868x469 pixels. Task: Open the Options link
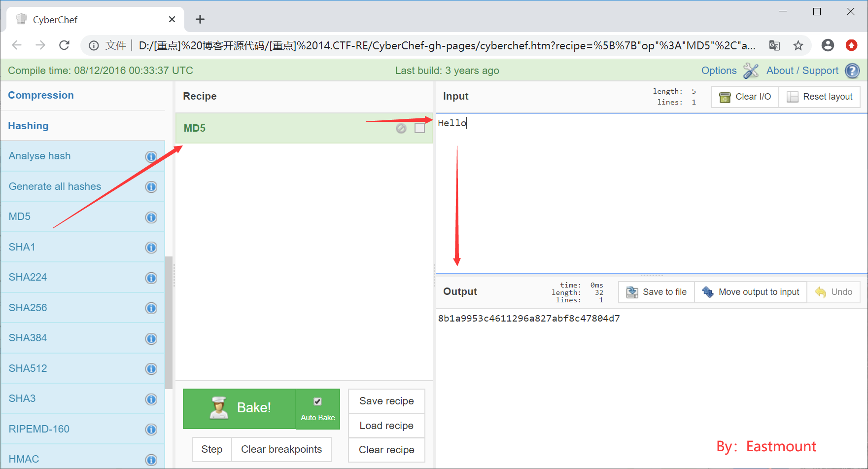tap(719, 71)
